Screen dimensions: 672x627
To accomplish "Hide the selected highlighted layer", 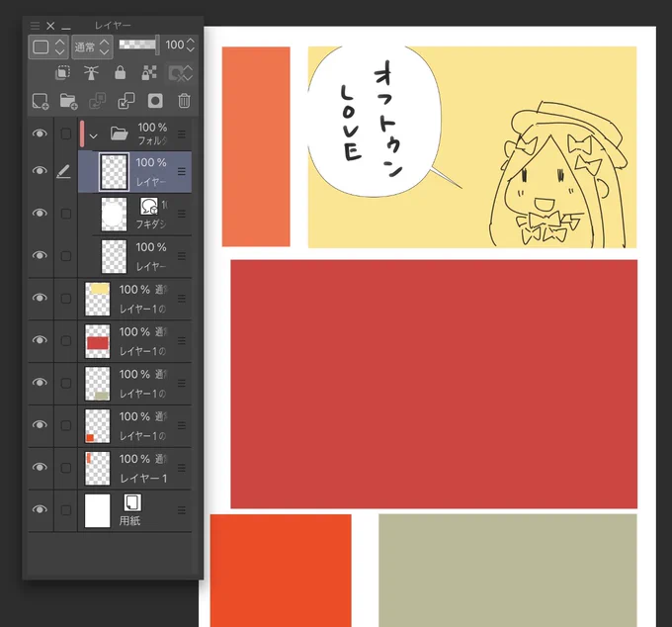I will pos(40,171).
